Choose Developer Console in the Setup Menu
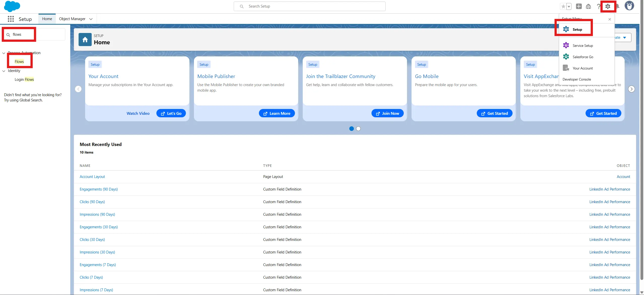The width and height of the screenshot is (644, 295). [577, 79]
